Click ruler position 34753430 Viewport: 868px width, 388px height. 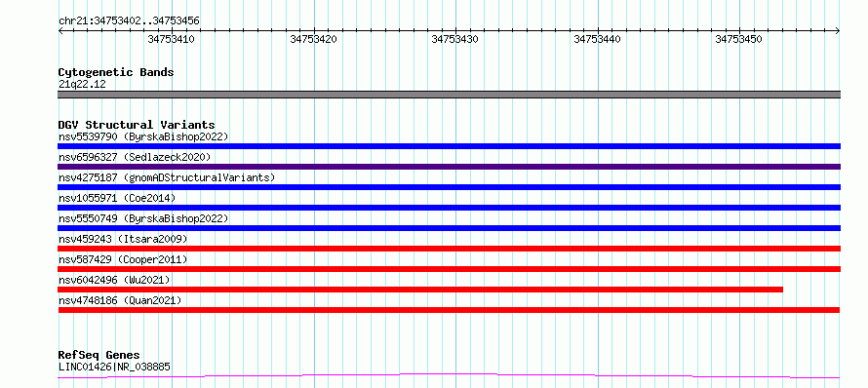click(455, 39)
